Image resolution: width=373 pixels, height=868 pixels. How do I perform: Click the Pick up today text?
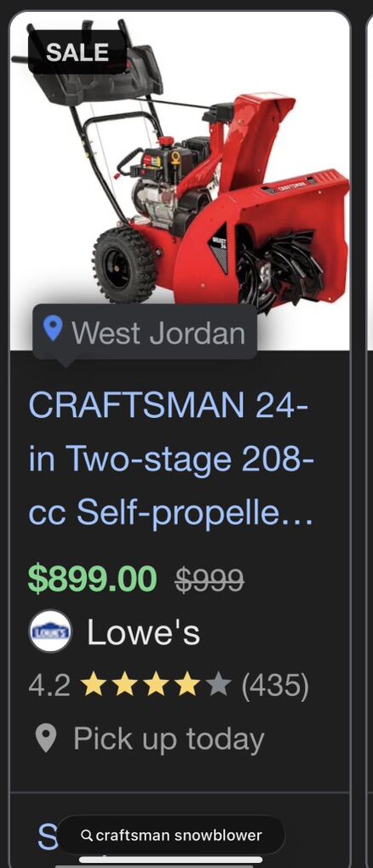169,739
